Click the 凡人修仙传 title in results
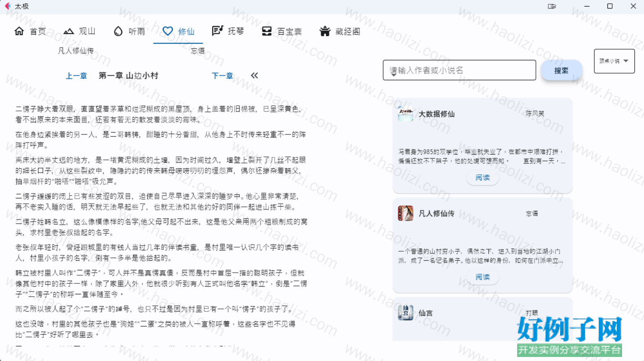 436,213
